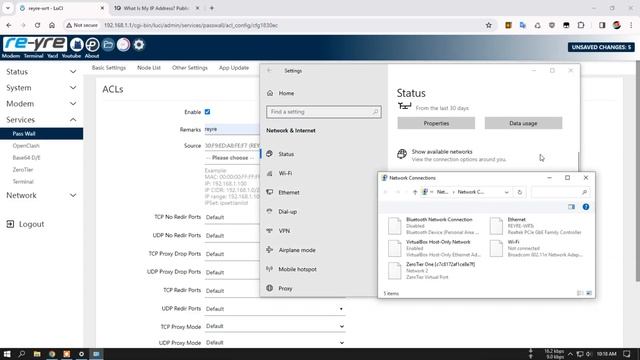Click the re-yre logo
The height and width of the screenshot is (360, 640).
35,44
